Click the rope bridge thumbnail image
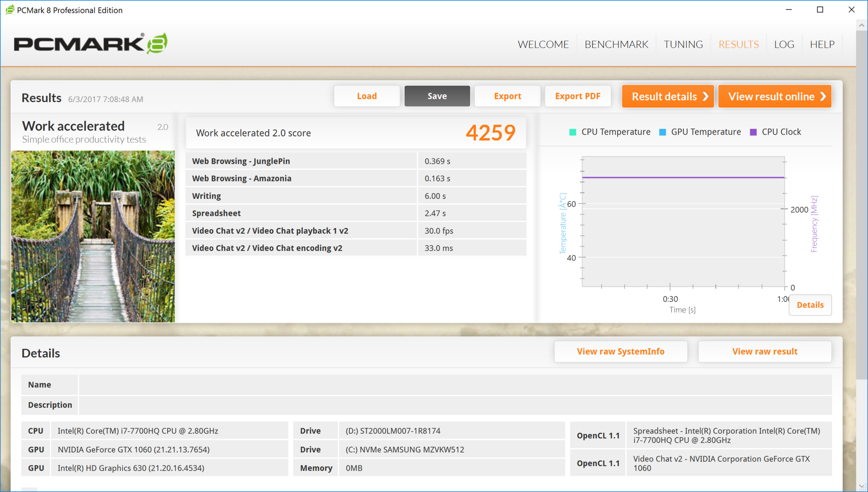868x492 pixels. (x=93, y=237)
